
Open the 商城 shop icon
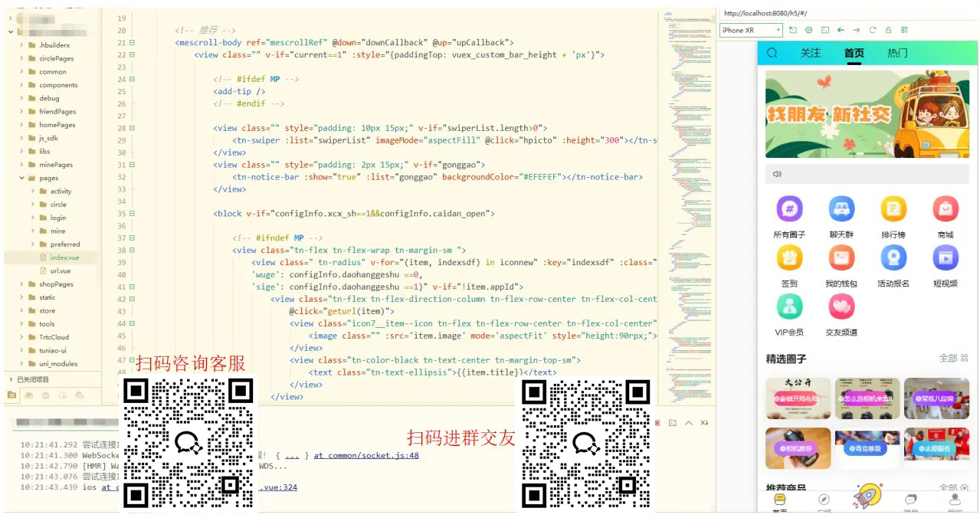[x=945, y=209]
